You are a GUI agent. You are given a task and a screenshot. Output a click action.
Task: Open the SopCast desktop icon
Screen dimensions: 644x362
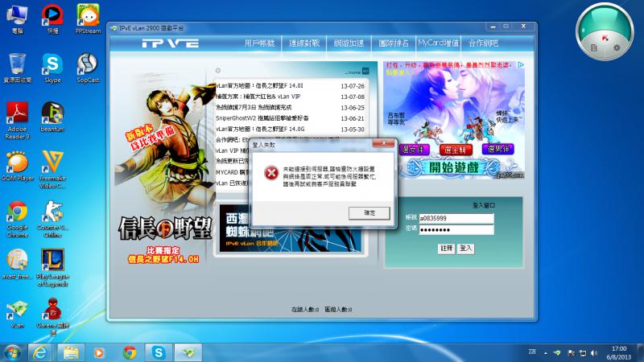coord(88,68)
